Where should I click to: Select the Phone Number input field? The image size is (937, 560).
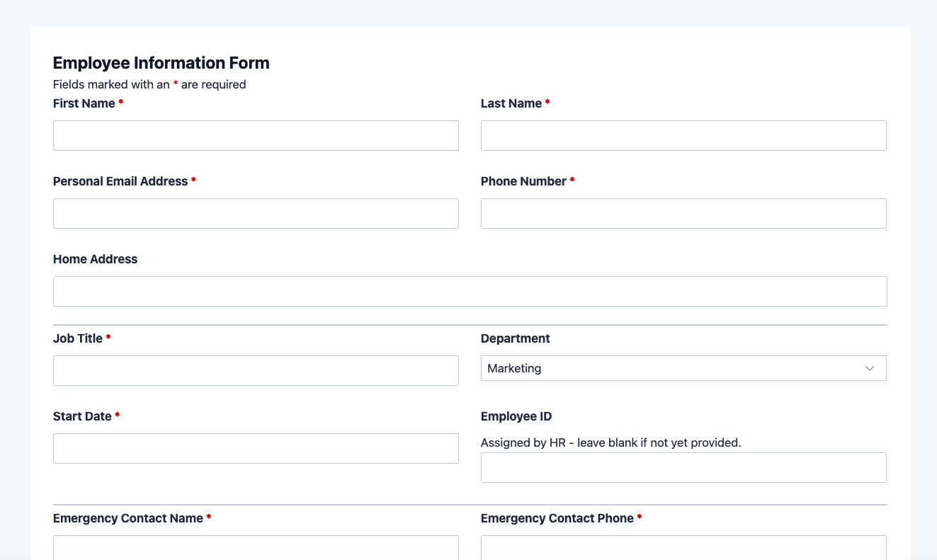pyautogui.click(x=683, y=213)
